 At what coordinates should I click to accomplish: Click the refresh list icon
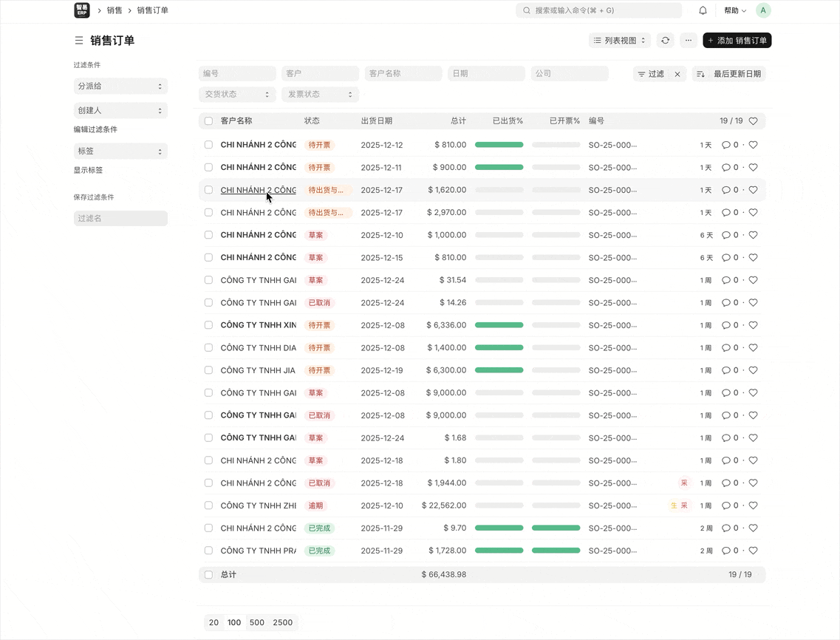click(665, 41)
